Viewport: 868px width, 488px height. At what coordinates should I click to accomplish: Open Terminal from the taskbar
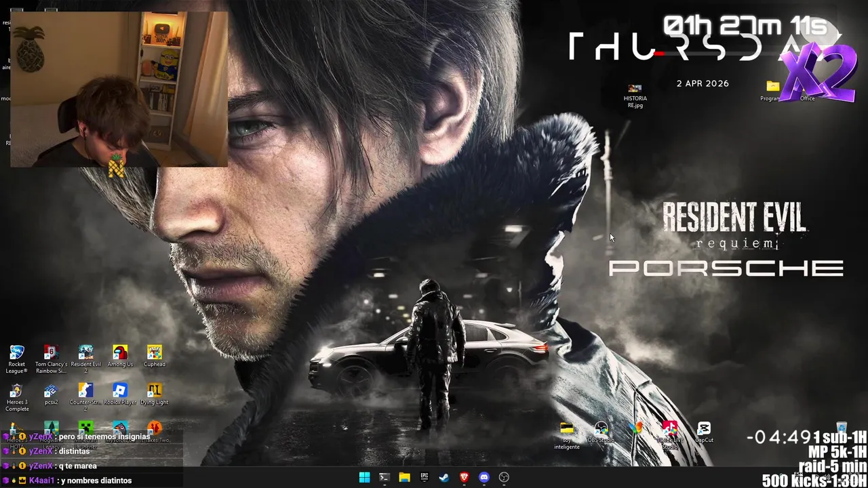click(384, 477)
